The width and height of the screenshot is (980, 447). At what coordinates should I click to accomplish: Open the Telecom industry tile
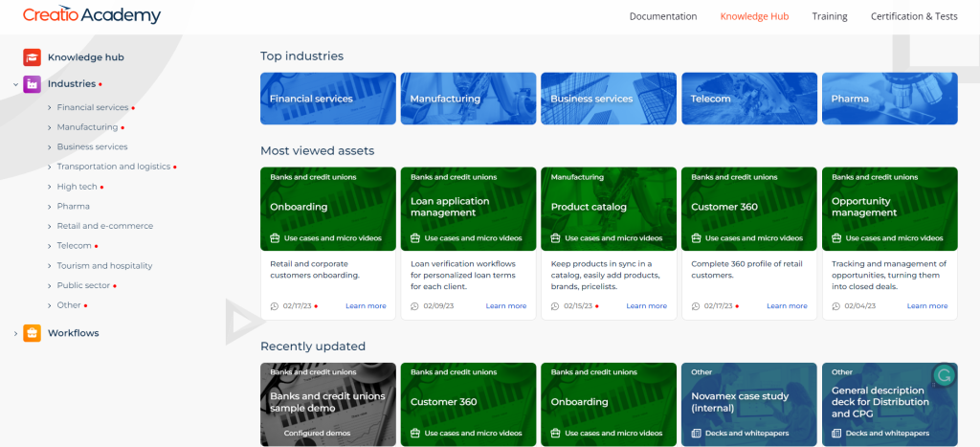click(x=749, y=99)
